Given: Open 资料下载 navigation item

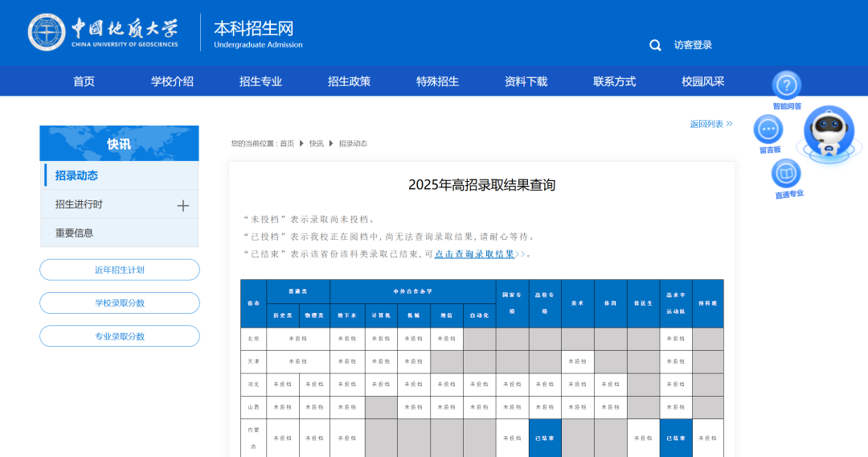Looking at the screenshot, I should pos(526,81).
